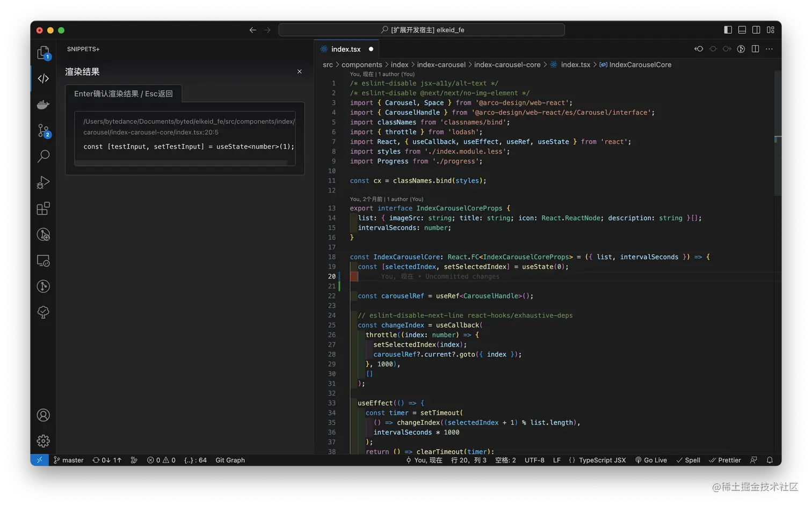Click the errors and warnings counter
The width and height of the screenshot is (812, 506).
pyautogui.click(x=161, y=460)
